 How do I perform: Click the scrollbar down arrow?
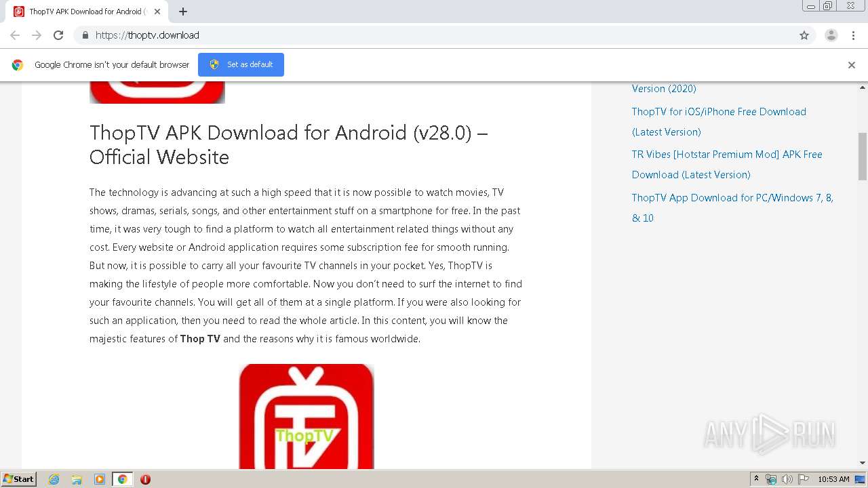(x=863, y=463)
